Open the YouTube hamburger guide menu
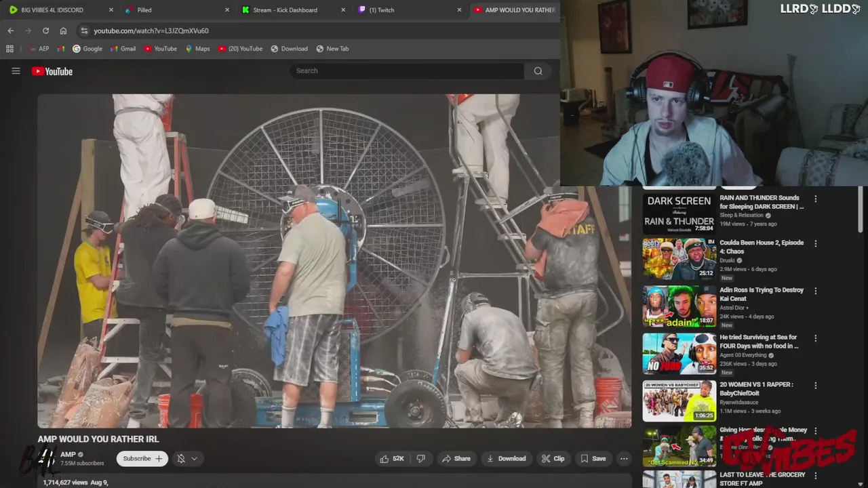The width and height of the screenshot is (868, 488). tap(16, 71)
